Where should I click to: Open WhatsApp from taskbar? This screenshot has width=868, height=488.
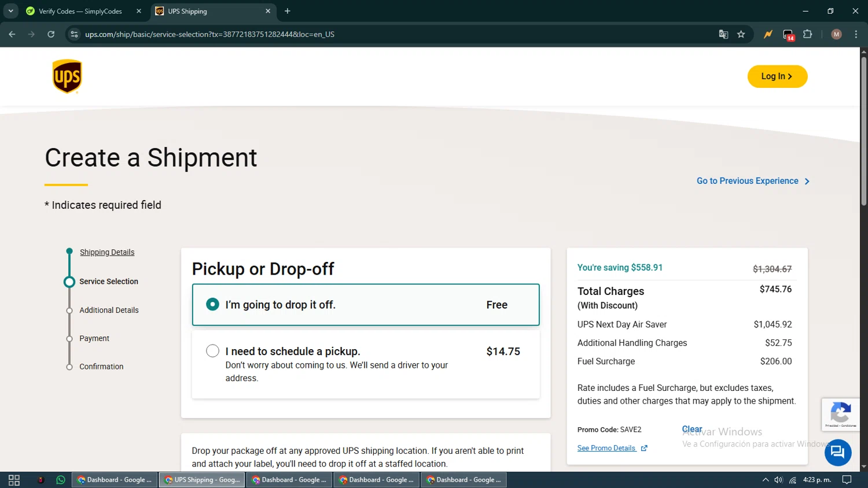61,480
